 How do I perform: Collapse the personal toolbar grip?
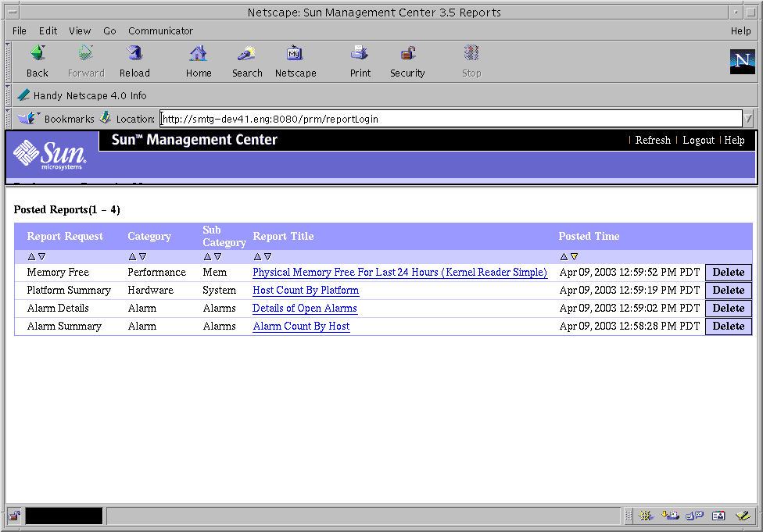click(x=8, y=95)
